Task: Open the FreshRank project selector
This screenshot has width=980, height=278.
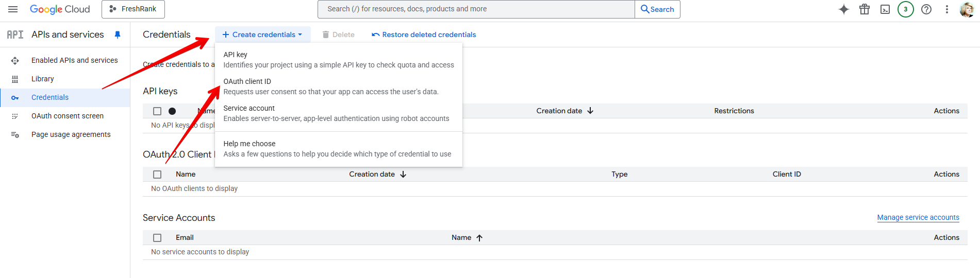Action: click(133, 9)
